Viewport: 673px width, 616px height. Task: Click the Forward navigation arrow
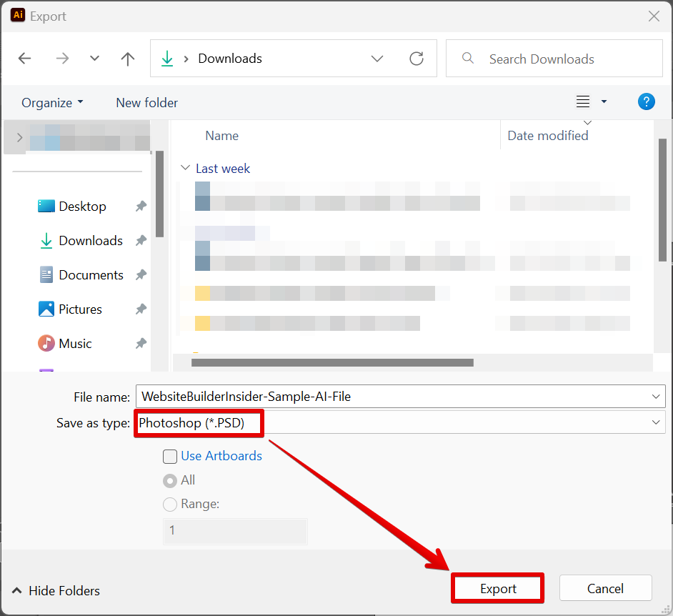62,59
